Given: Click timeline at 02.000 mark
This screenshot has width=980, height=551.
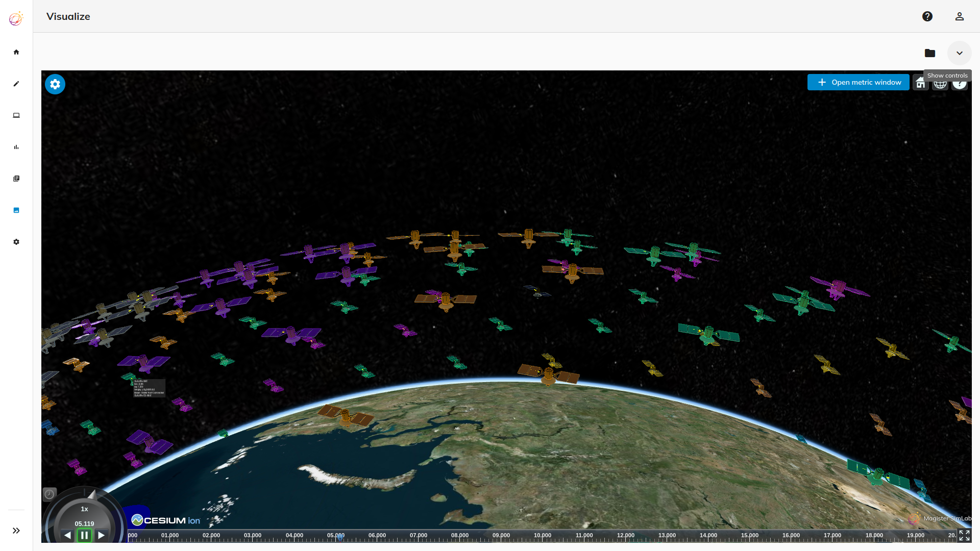Looking at the screenshot, I should click(211, 536).
